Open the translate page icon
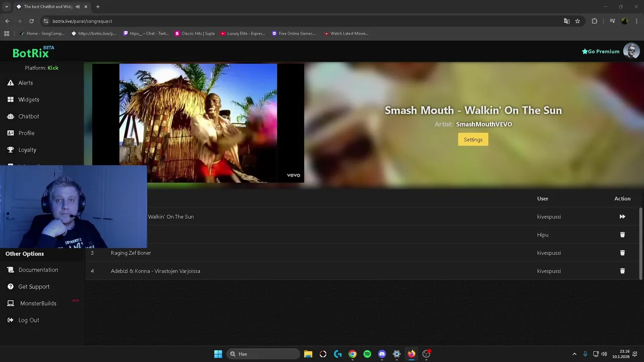 [x=567, y=21]
